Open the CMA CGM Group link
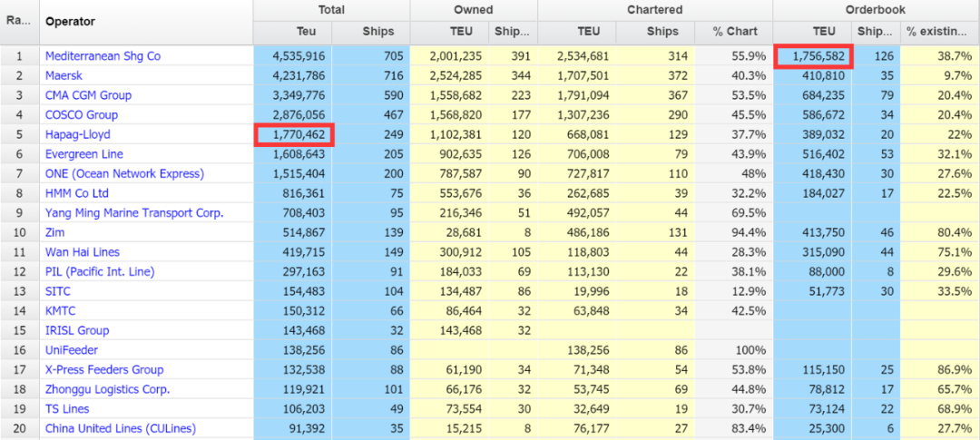Image resolution: width=980 pixels, height=440 pixels. [88, 95]
